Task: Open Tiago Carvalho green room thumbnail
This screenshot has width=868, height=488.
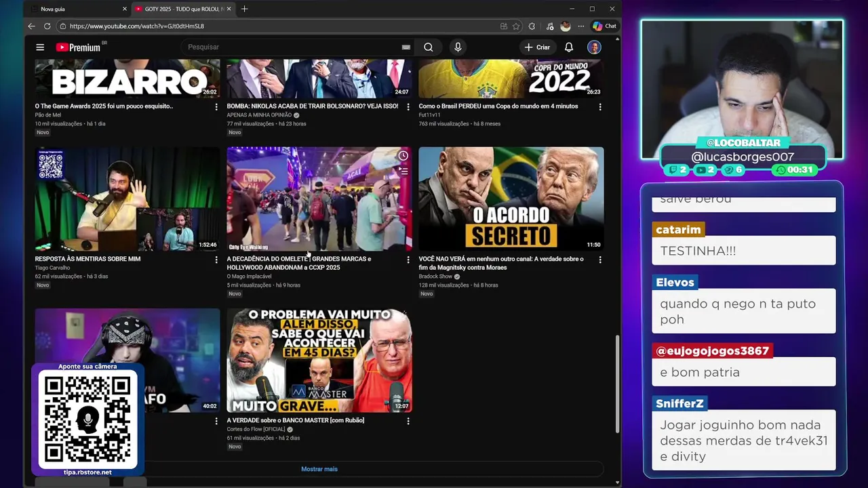Action: click(127, 199)
